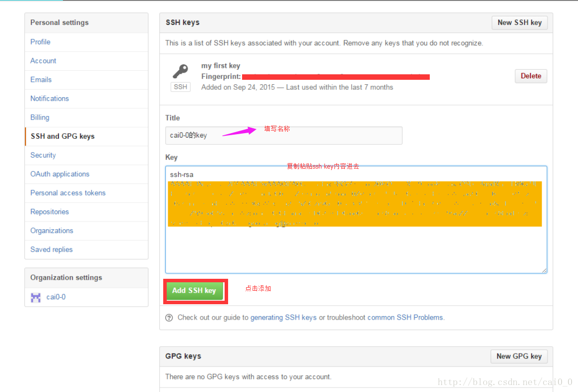Open the cai0-0 organization settings link
This screenshot has height=392, width=578.
(56, 297)
